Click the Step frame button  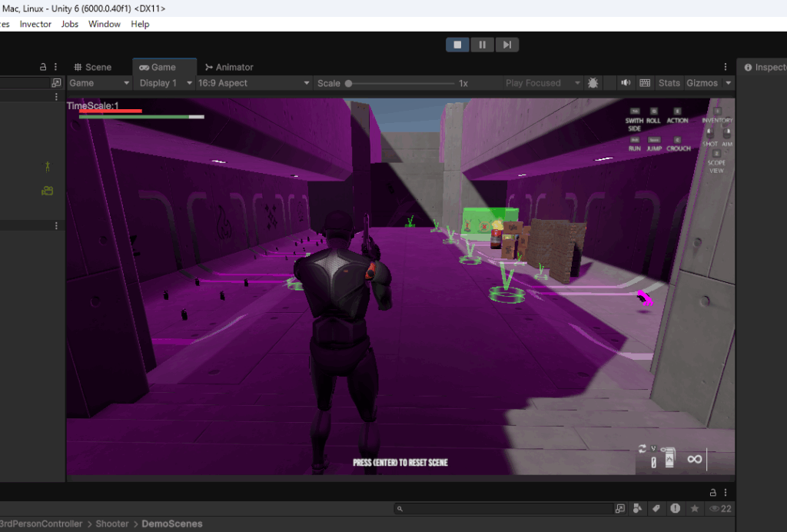click(506, 45)
